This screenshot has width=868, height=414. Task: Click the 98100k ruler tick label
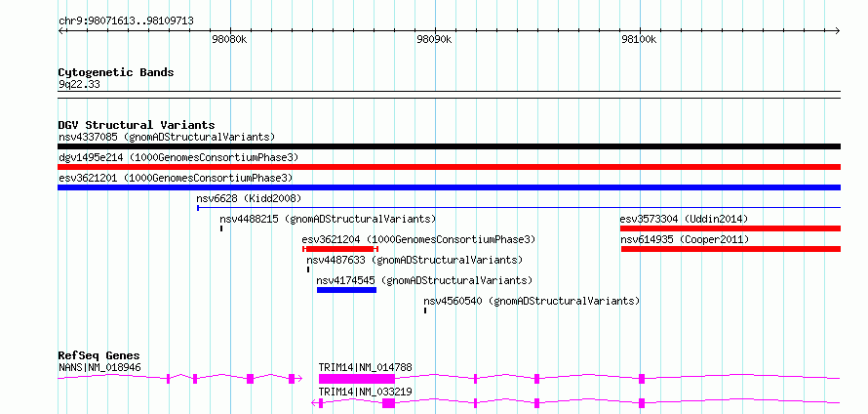(640, 40)
